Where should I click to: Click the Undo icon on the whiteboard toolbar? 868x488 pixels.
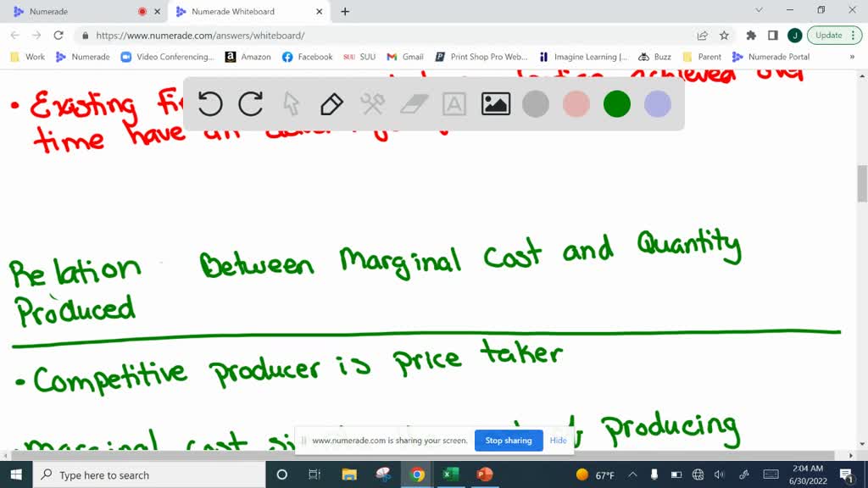point(211,103)
